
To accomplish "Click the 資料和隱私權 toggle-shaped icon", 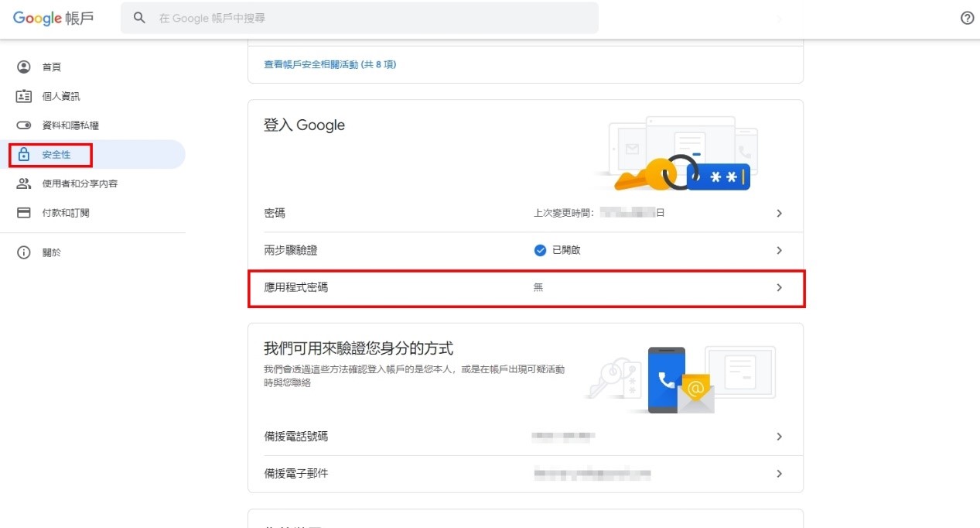I will (24, 125).
